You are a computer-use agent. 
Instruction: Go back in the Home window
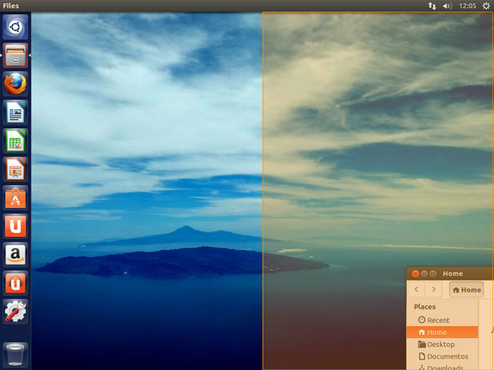pyautogui.click(x=416, y=289)
